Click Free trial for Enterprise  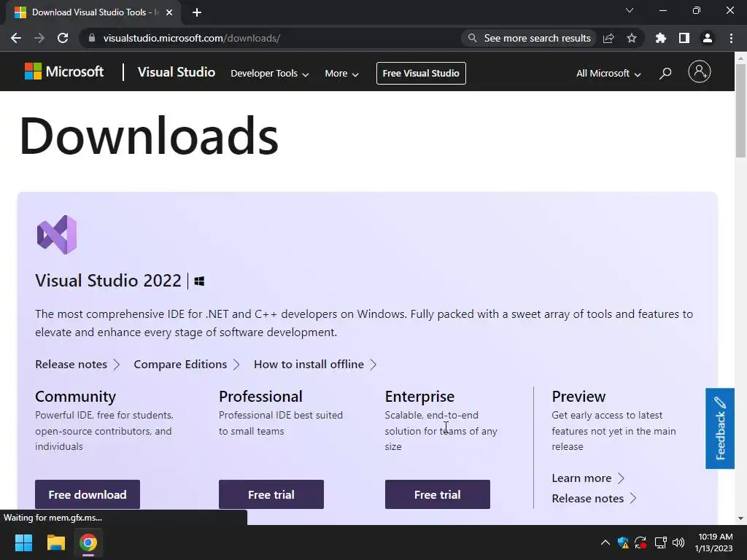pyautogui.click(x=438, y=494)
